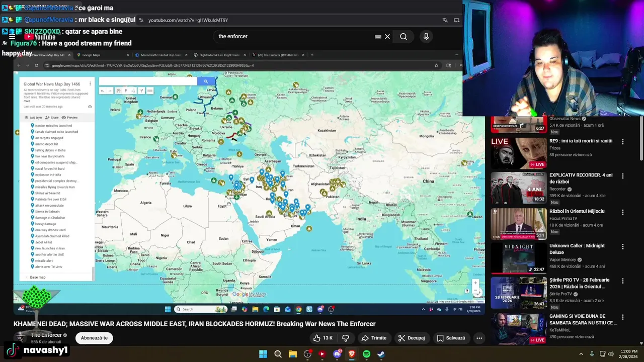Open map options menu beside Global War News title
Viewport: 644px width, 362px height.
click(90, 84)
